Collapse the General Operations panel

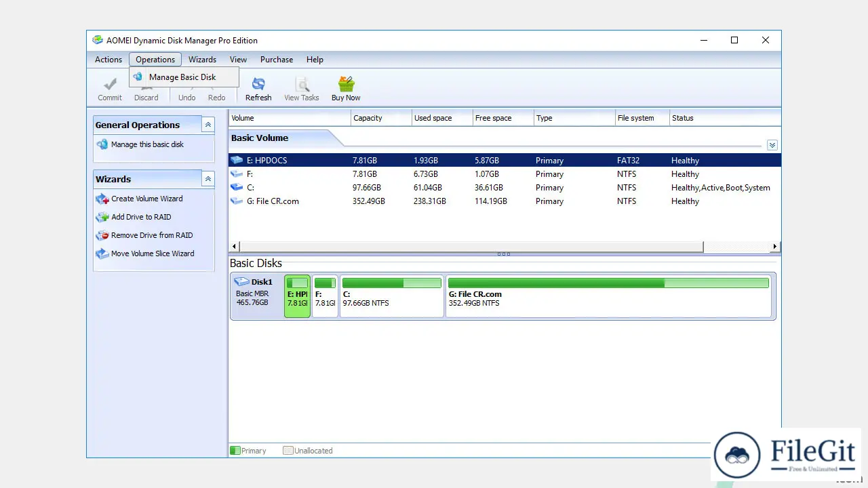(208, 125)
